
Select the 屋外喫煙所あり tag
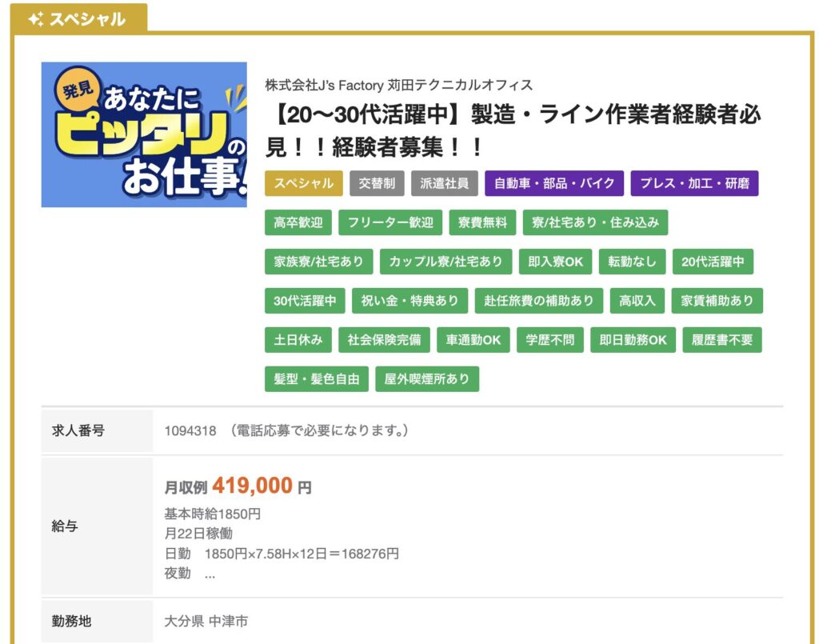click(x=426, y=378)
